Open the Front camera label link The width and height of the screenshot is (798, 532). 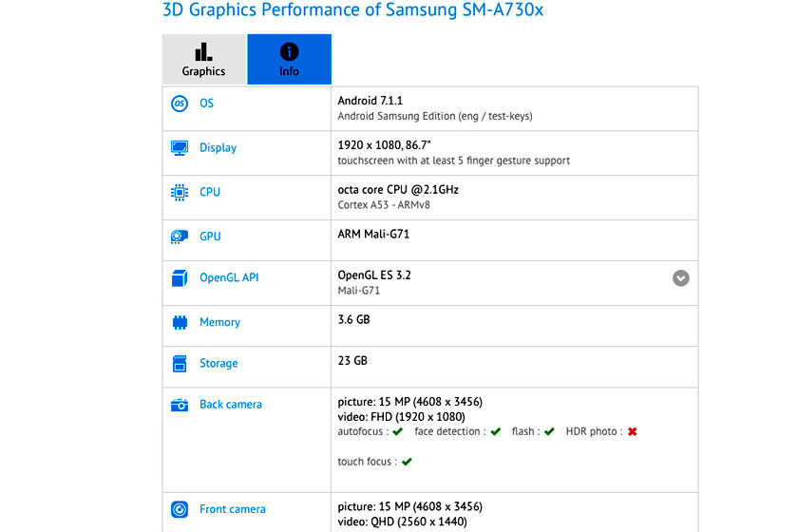233,509
